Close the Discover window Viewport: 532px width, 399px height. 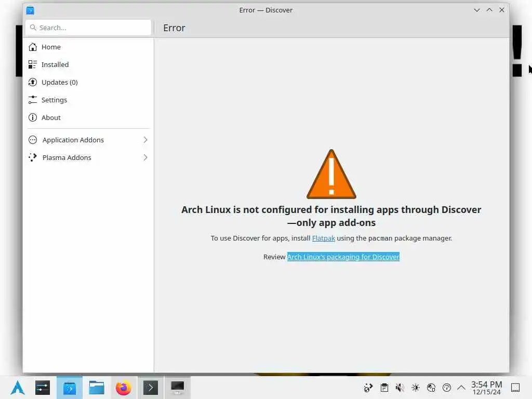[502, 10]
